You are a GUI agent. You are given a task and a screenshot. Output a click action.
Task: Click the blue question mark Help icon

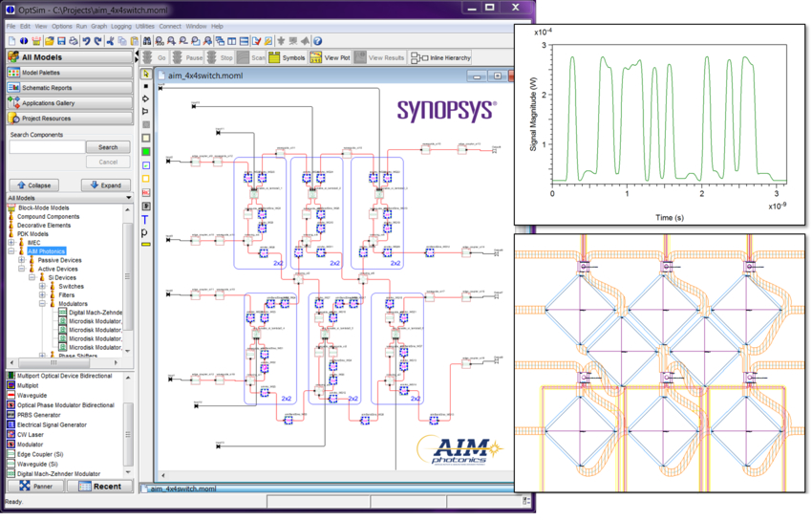tap(317, 41)
